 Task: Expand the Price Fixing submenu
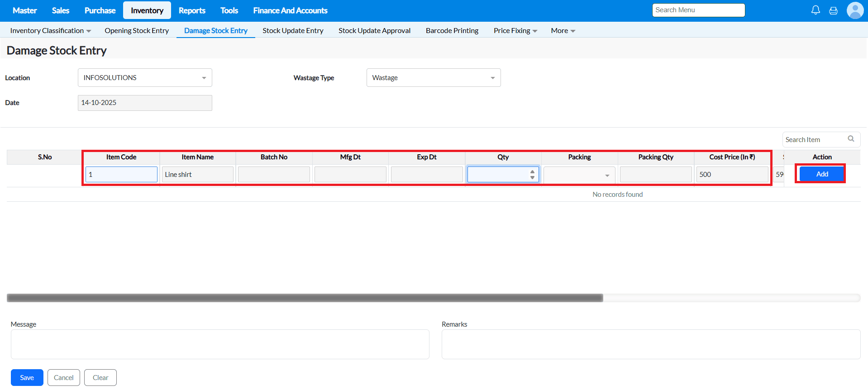(x=515, y=31)
